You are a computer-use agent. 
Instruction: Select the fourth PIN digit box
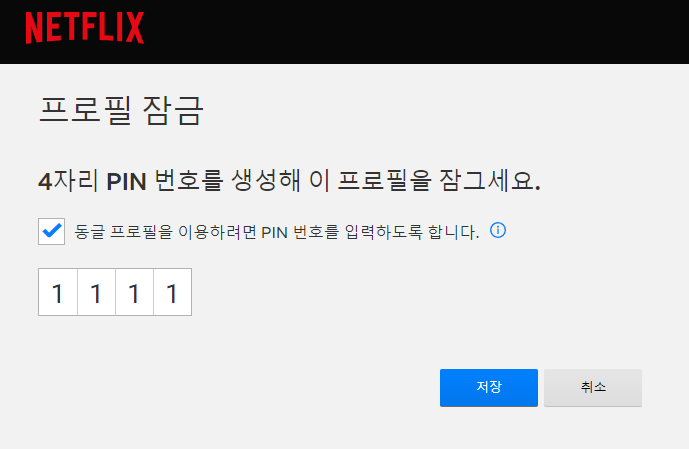tap(173, 292)
